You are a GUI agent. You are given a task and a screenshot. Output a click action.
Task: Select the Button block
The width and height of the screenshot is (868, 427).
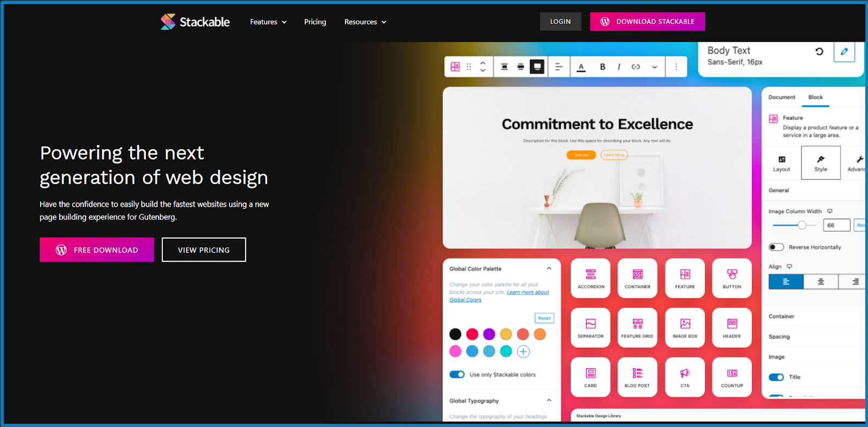[732, 278]
